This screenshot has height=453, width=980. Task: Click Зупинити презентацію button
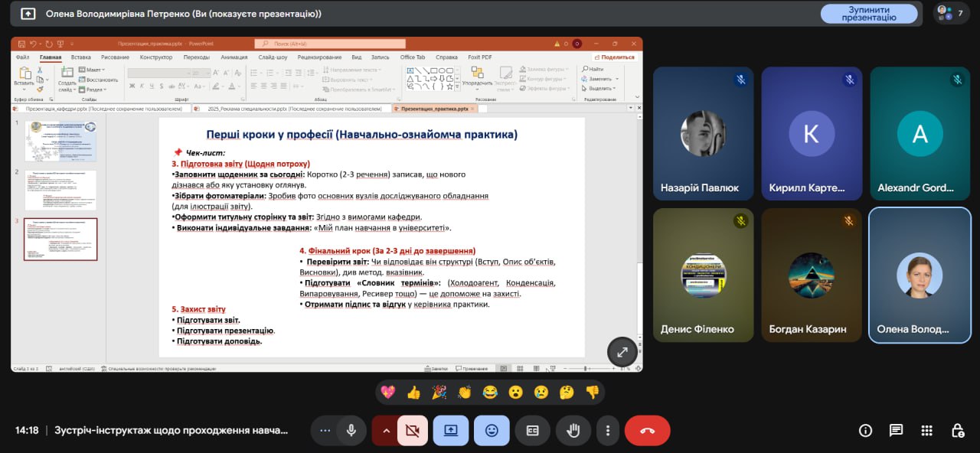coord(869,14)
